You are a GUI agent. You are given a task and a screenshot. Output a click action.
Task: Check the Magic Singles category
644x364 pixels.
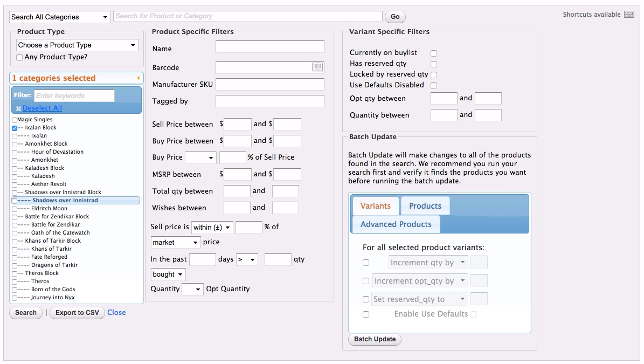click(15, 120)
